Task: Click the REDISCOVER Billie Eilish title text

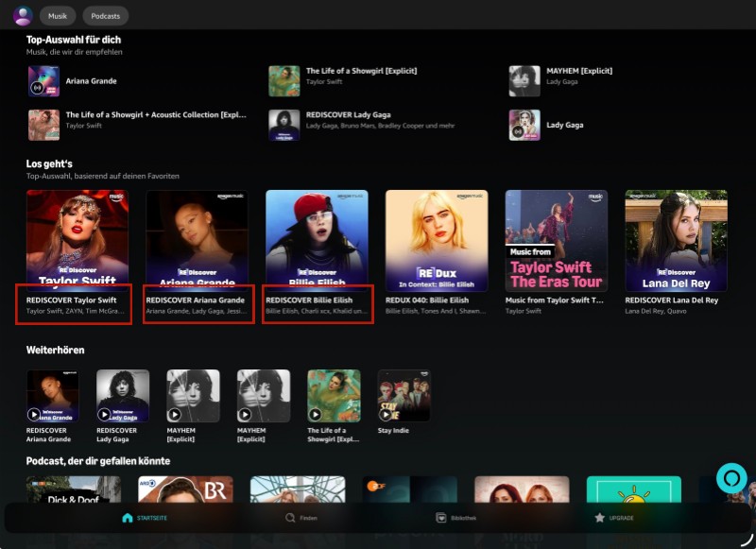Action: 309,300
